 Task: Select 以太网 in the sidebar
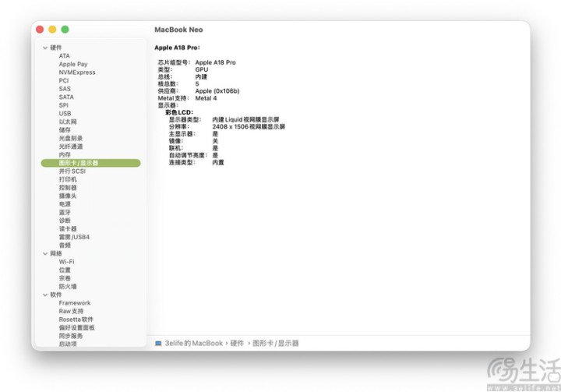coord(68,122)
